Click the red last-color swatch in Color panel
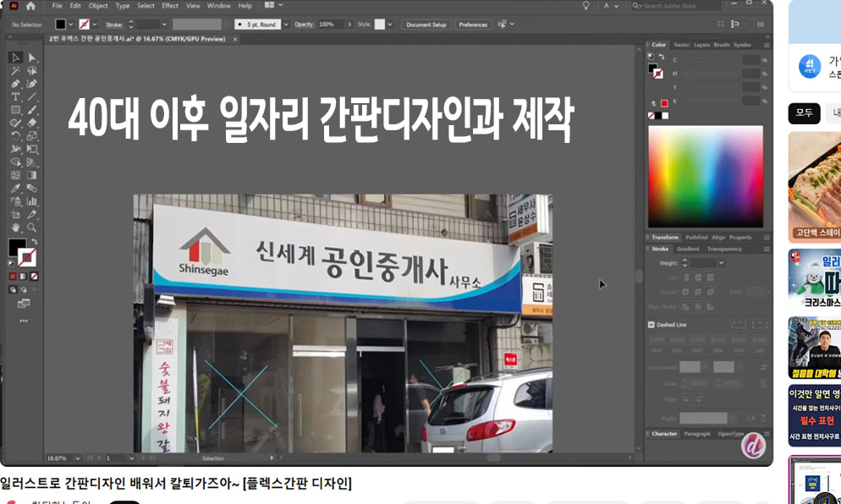Viewport: 841px width, 504px height. click(664, 103)
